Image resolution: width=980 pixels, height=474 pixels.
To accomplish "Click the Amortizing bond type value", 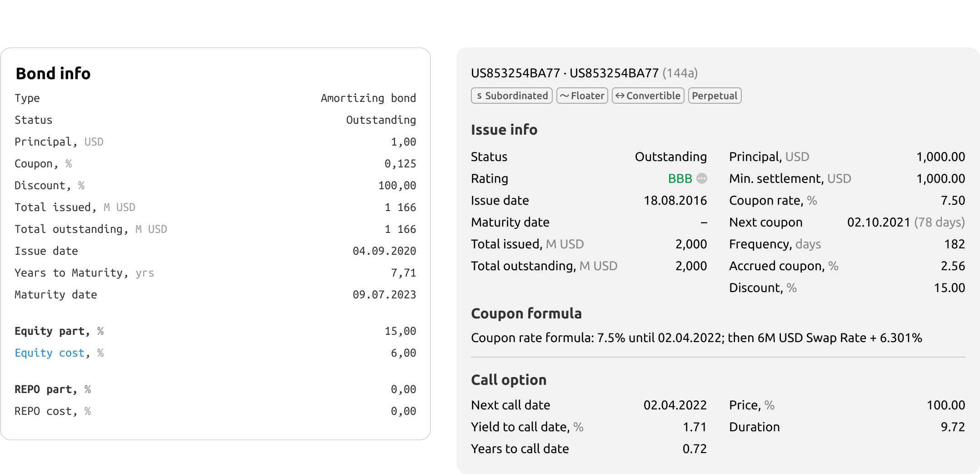I will [x=368, y=98].
